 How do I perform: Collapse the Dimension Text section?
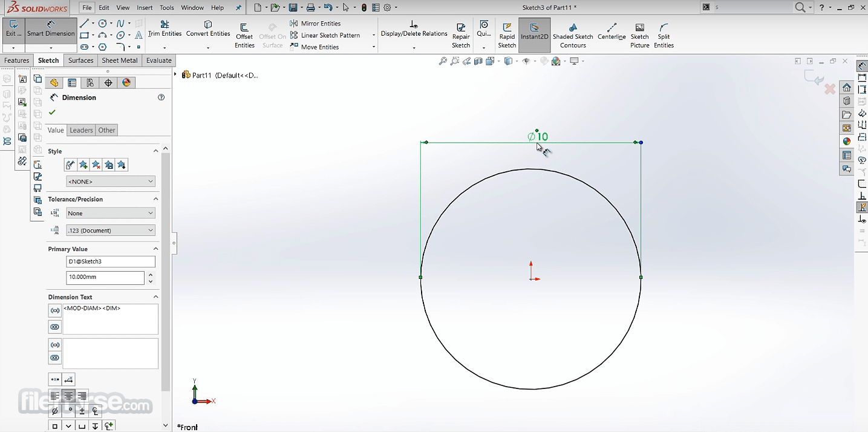click(x=155, y=297)
